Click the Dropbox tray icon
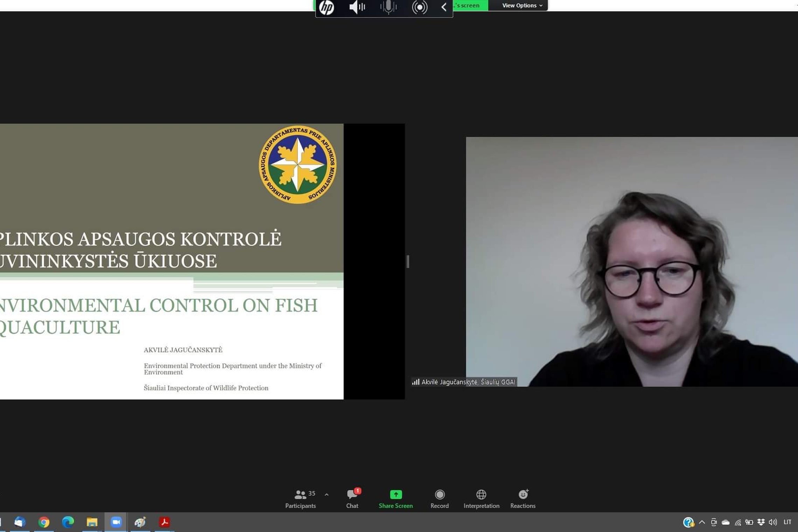Image resolution: width=798 pixels, height=532 pixels. [x=761, y=522]
